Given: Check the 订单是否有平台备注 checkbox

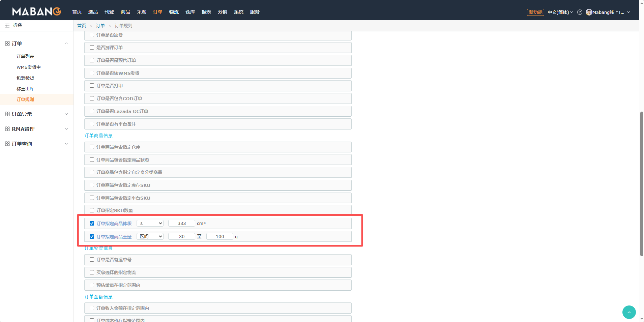Looking at the screenshot, I should (92, 124).
